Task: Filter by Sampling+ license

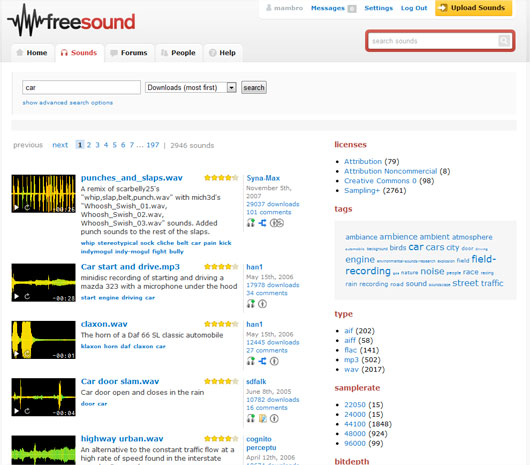Action: click(362, 191)
